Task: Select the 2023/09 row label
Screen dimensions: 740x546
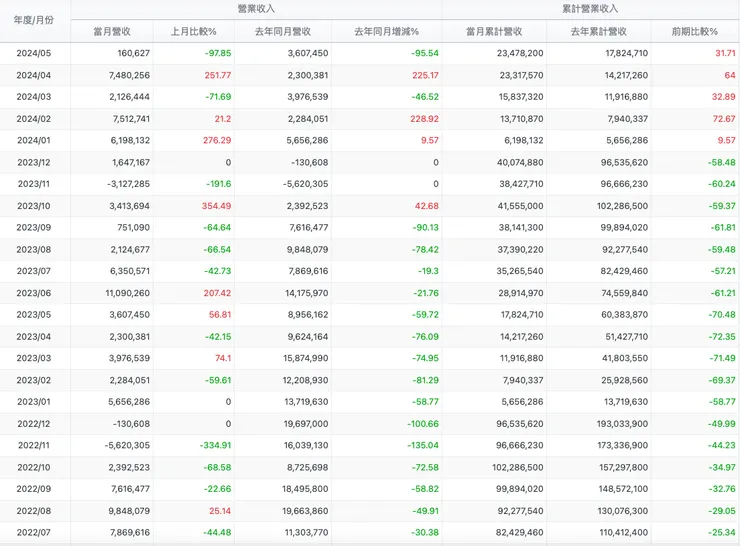Action: pos(34,227)
